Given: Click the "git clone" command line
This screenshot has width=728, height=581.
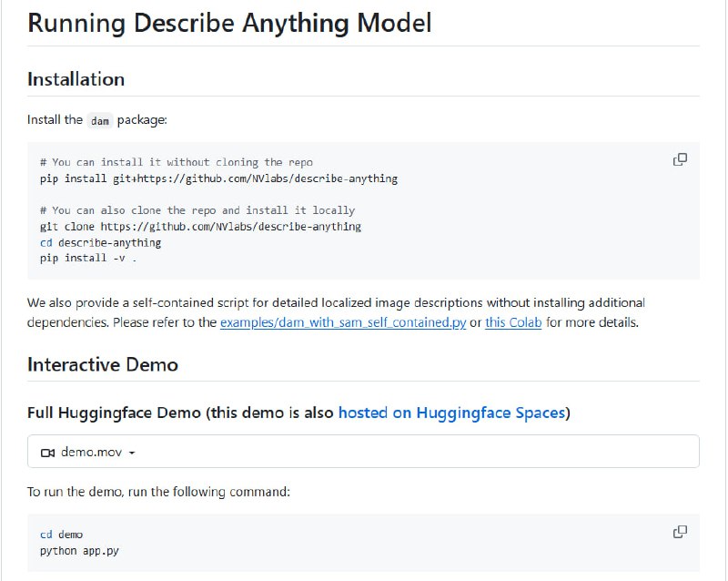Looking at the screenshot, I should pyautogui.click(x=200, y=226).
